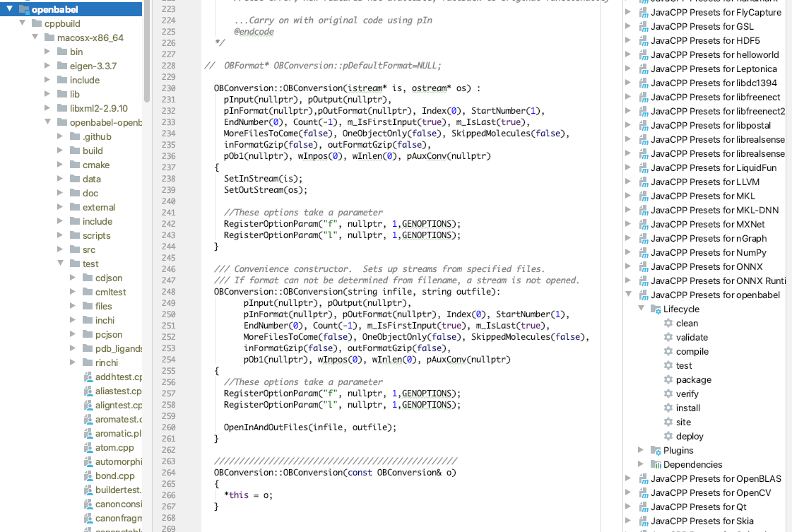The height and width of the screenshot is (532, 792).
Task: Click the libxml2-2.9.10 folder icon
Action: pyautogui.click(x=62, y=108)
